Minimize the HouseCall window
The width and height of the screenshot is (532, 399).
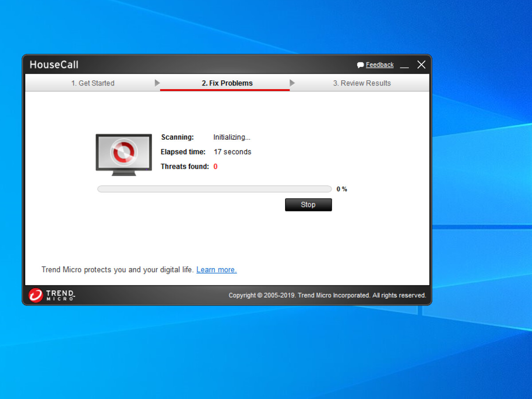[404, 66]
